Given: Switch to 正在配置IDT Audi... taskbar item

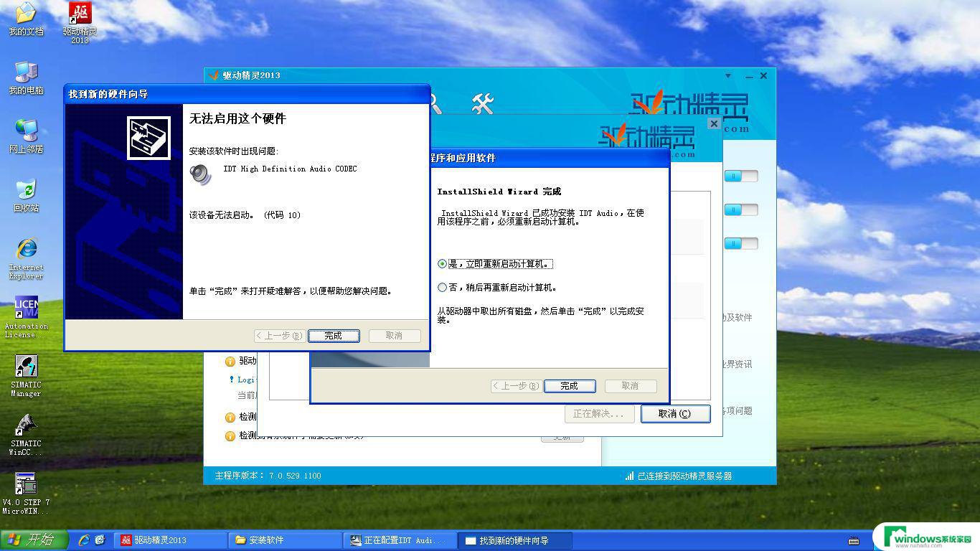Looking at the screenshot, I should pos(400,540).
